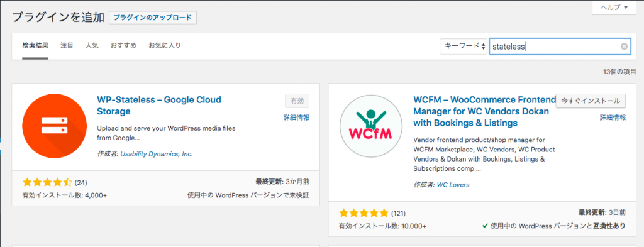Switch to the お気に入り tab

tap(165, 45)
